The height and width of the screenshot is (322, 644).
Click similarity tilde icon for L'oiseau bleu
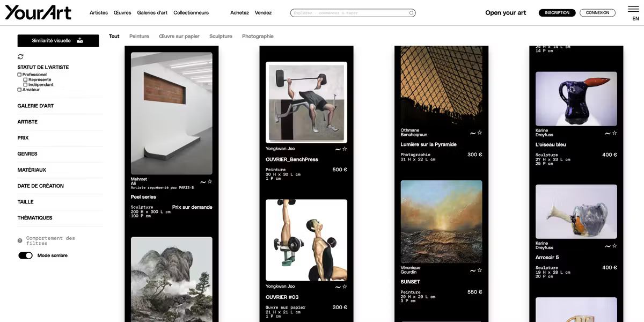click(608, 134)
